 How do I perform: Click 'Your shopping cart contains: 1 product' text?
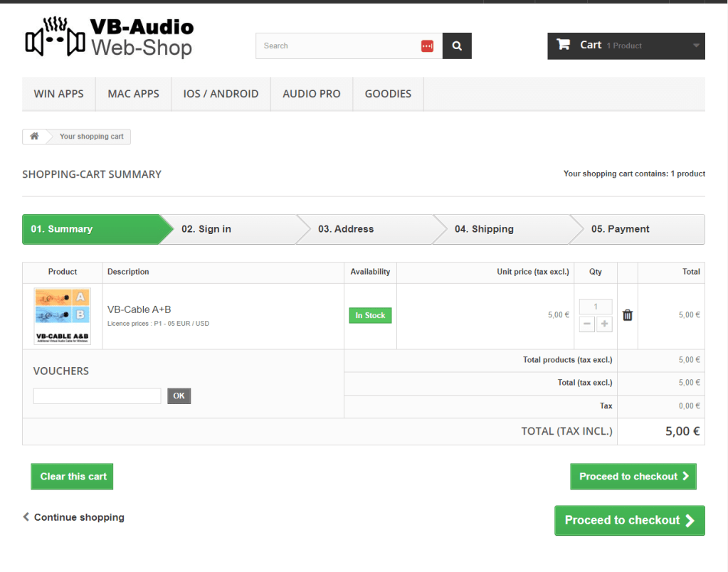pyautogui.click(x=634, y=174)
